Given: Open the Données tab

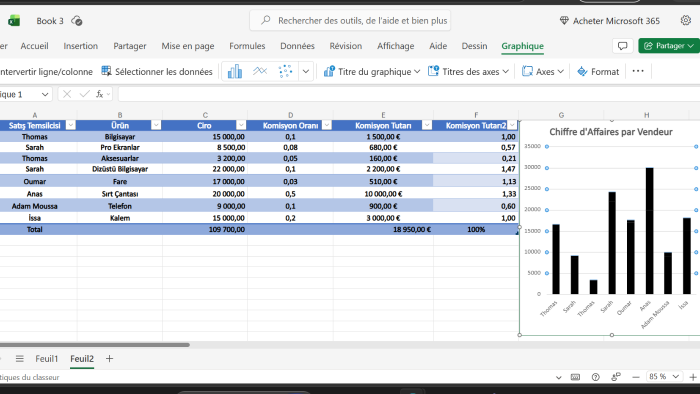Looking at the screenshot, I should click(x=297, y=46).
